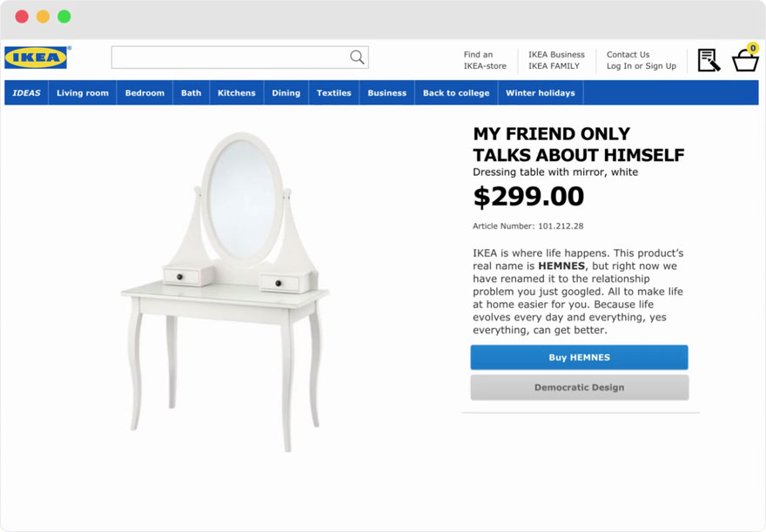Click the Democratic Design button
Viewport: 766px width, 532px height.
[579, 387]
